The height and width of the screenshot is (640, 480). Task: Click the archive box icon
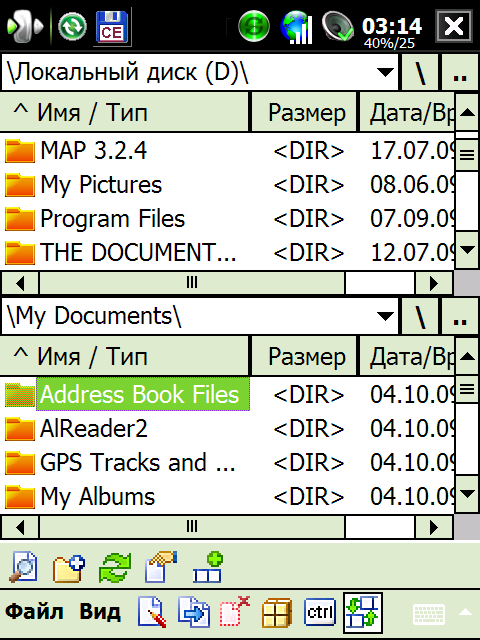(277, 612)
